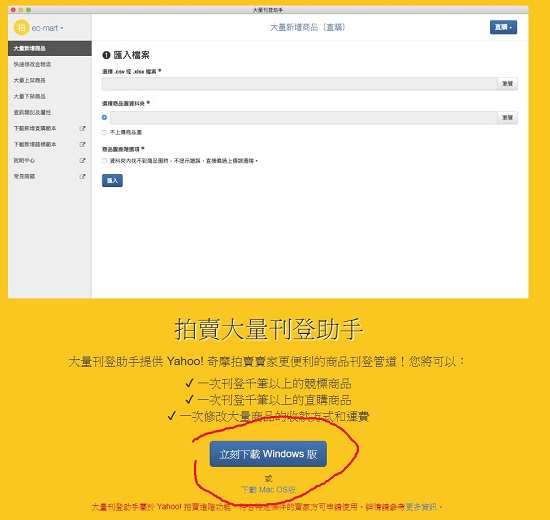Click external-link icon beside 常見問題

(x=82, y=176)
